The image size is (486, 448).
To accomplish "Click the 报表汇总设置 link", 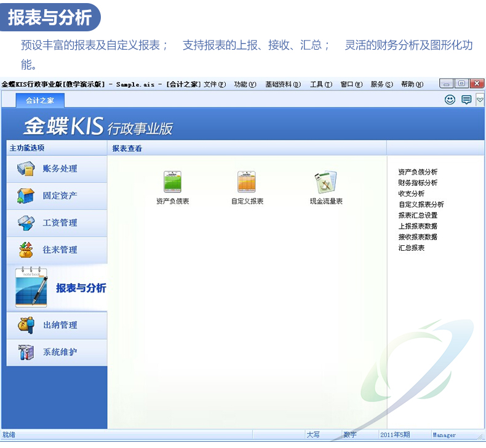I will click(418, 215).
